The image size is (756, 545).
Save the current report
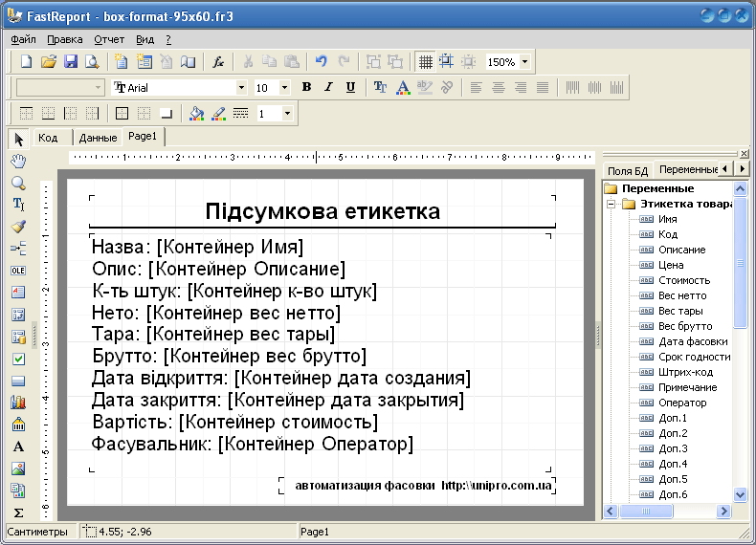(x=71, y=62)
